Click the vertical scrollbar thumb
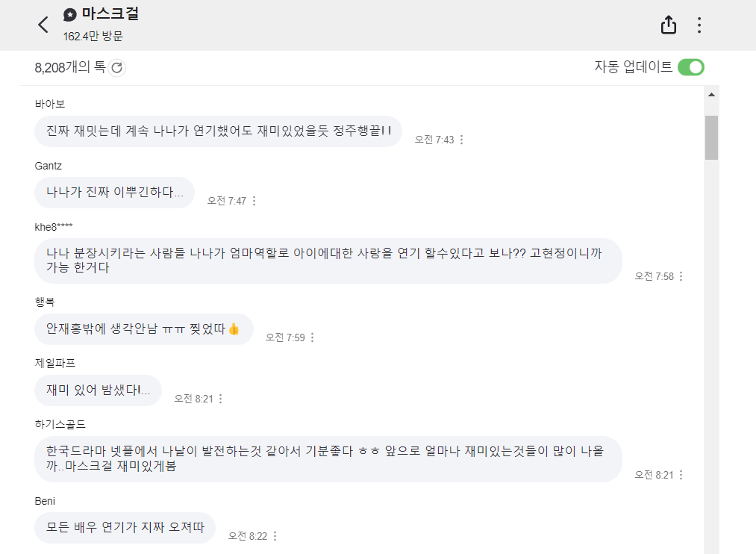Image resolution: width=756 pixels, height=554 pixels. point(711,137)
